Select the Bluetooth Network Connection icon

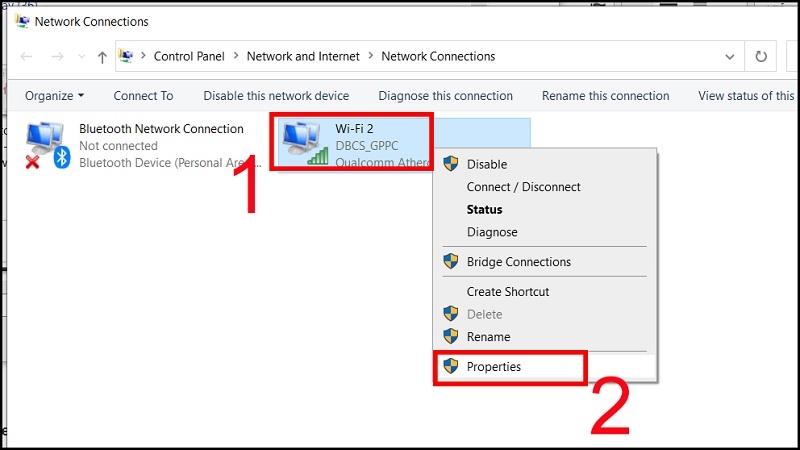pyautogui.click(x=47, y=145)
